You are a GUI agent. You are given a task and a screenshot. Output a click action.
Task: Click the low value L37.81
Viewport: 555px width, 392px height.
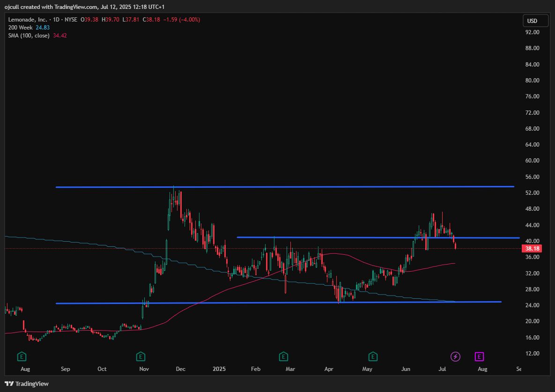point(131,20)
